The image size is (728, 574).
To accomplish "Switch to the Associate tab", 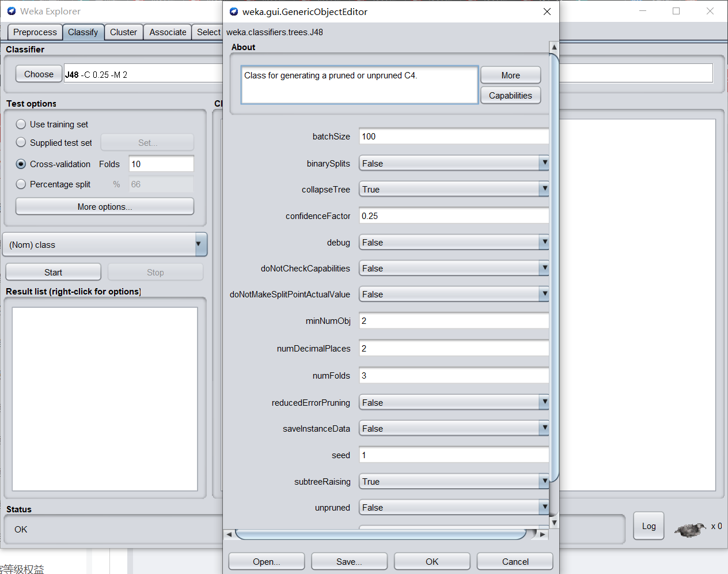I will tap(167, 32).
